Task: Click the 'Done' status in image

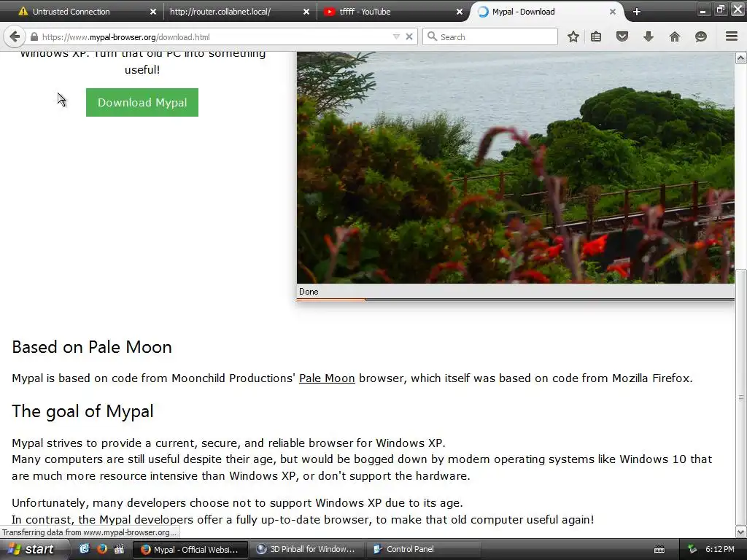Action: click(x=309, y=292)
